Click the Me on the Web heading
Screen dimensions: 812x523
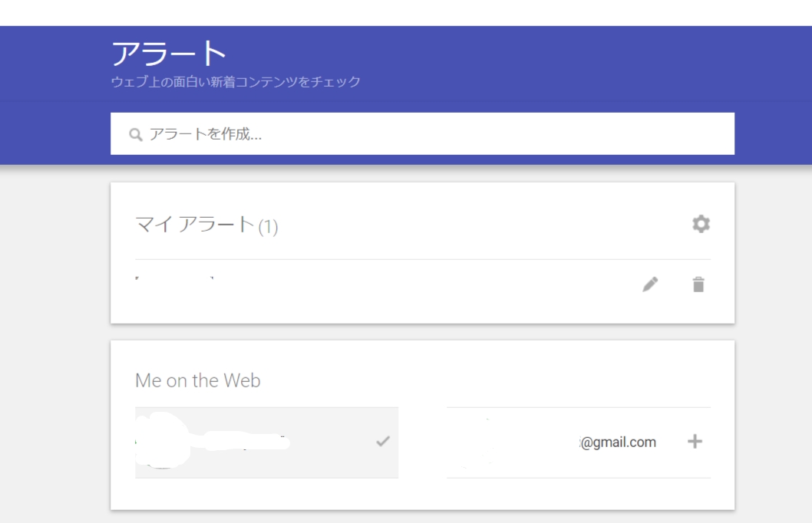click(x=197, y=380)
